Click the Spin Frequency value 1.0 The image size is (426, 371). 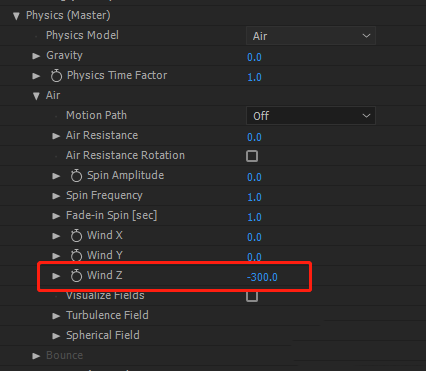click(x=254, y=197)
